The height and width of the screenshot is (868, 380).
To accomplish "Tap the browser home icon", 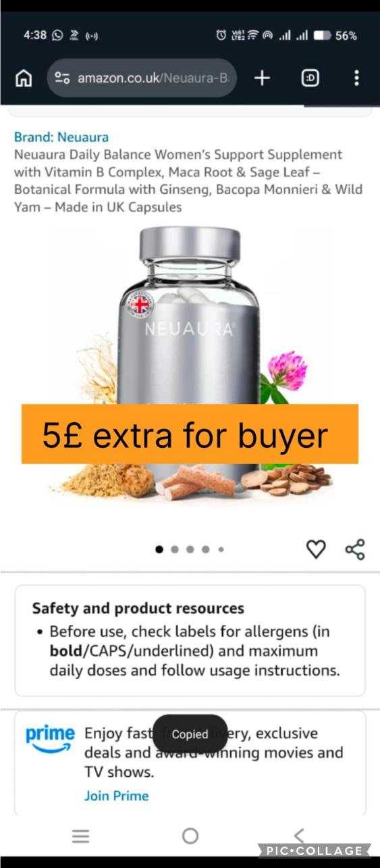I will coord(24,78).
